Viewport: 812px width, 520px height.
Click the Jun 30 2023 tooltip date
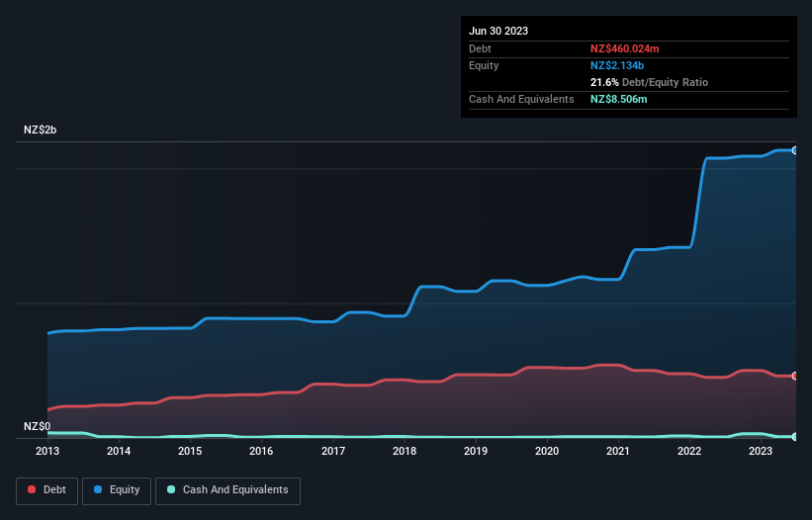click(498, 31)
